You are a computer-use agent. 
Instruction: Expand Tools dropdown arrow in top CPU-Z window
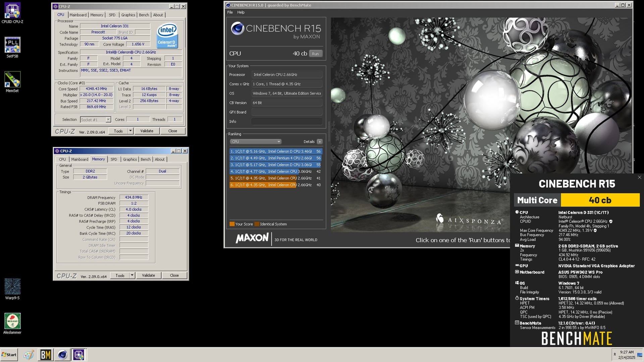[x=130, y=131]
